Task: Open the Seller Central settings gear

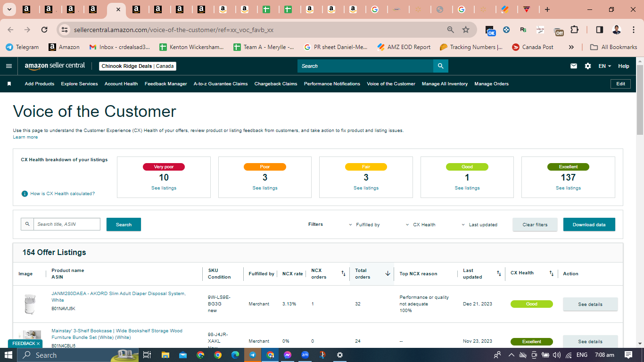Action: click(x=588, y=66)
